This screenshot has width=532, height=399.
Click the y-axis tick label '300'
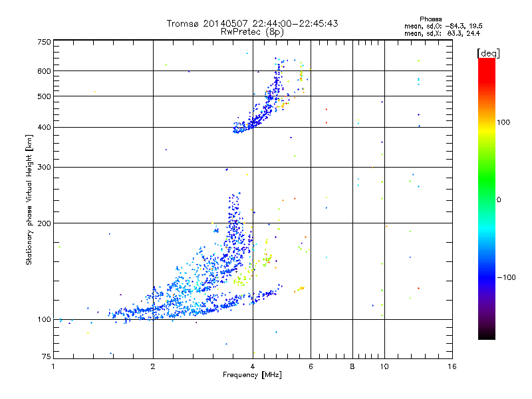[44, 167]
